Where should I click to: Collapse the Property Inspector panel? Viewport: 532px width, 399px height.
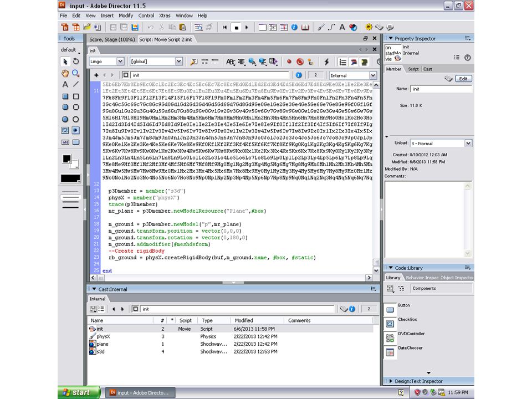point(391,38)
